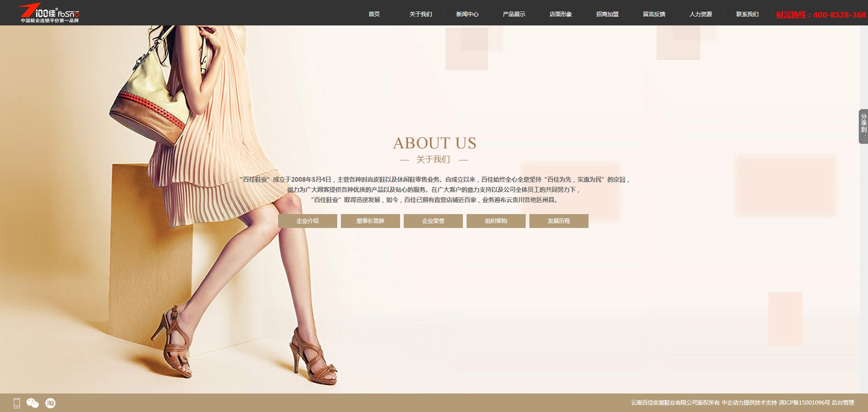Image resolution: width=868 pixels, height=412 pixels.
Task: Click the 企业介绍 button
Action: pyautogui.click(x=308, y=221)
